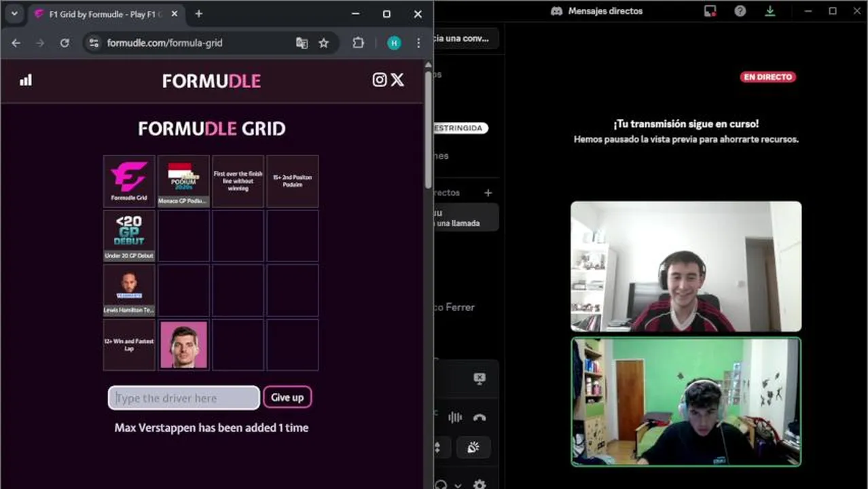Click the Lewis Hamilton Teammate category cell
Image resolution: width=868 pixels, height=489 pixels.
[129, 290]
